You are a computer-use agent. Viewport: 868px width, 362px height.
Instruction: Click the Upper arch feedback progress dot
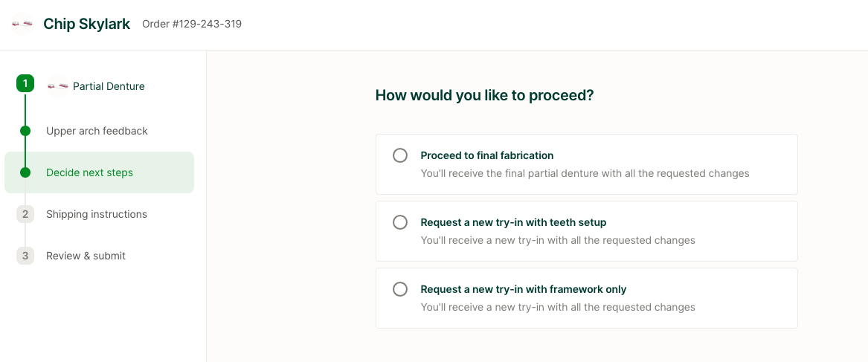[x=25, y=131]
